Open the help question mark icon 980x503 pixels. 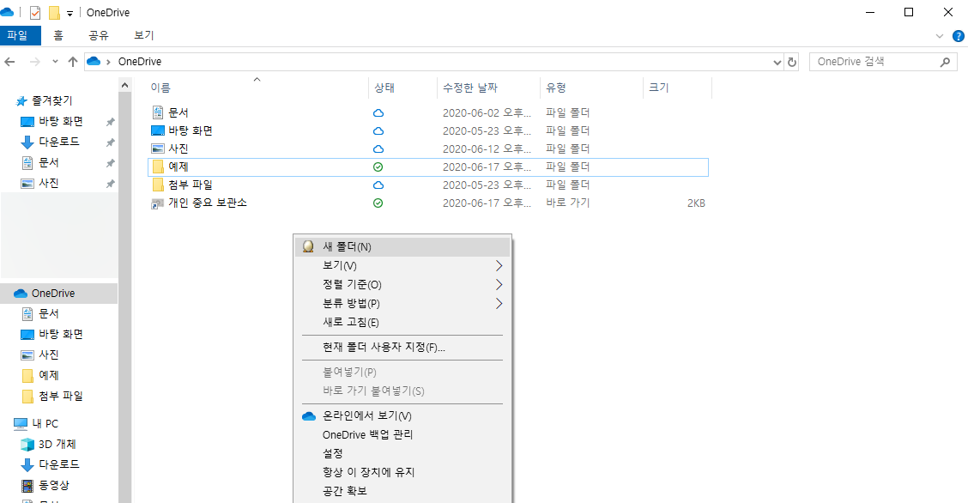point(959,36)
